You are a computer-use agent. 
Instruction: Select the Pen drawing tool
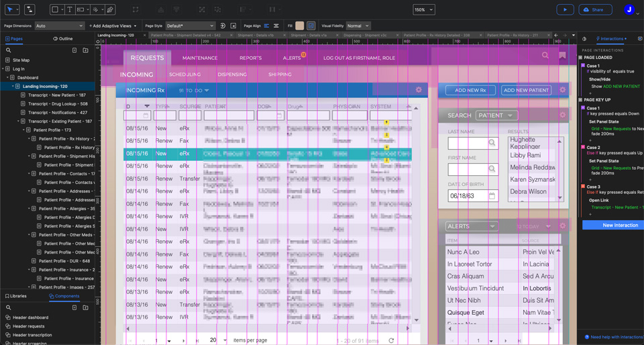coord(110,10)
